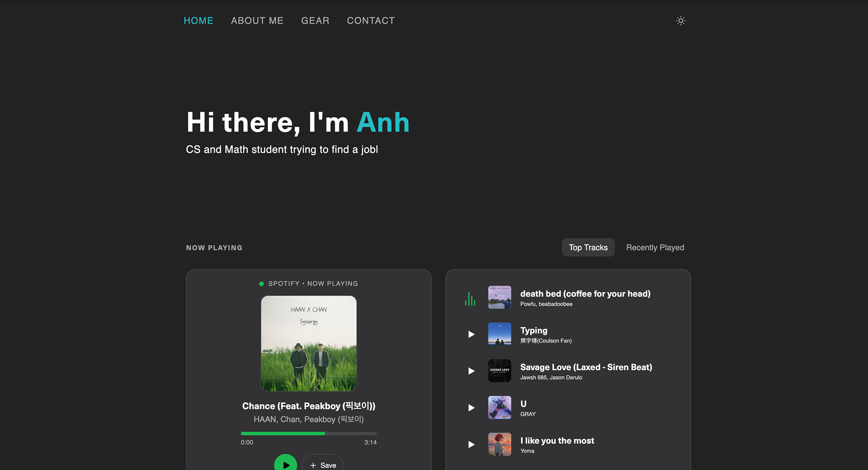Open the Savage Love album art thumbnail

[500, 371]
